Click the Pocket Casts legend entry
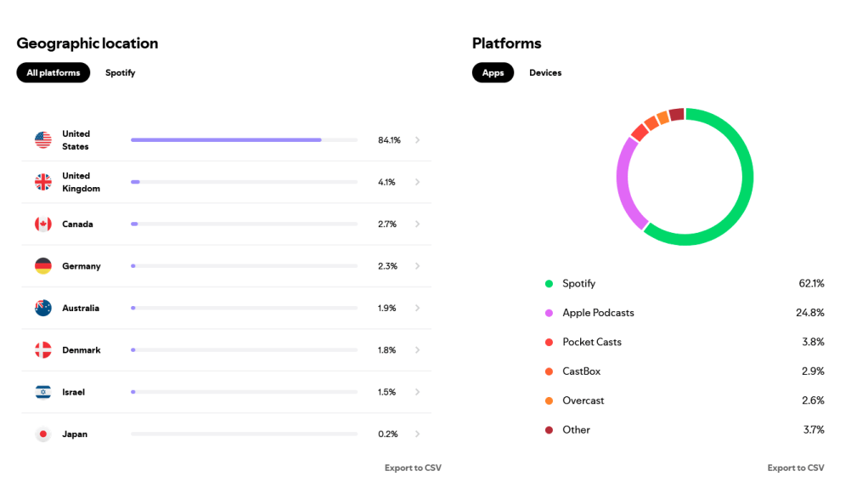The height and width of the screenshot is (488, 868). pyautogui.click(x=592, y=342)
